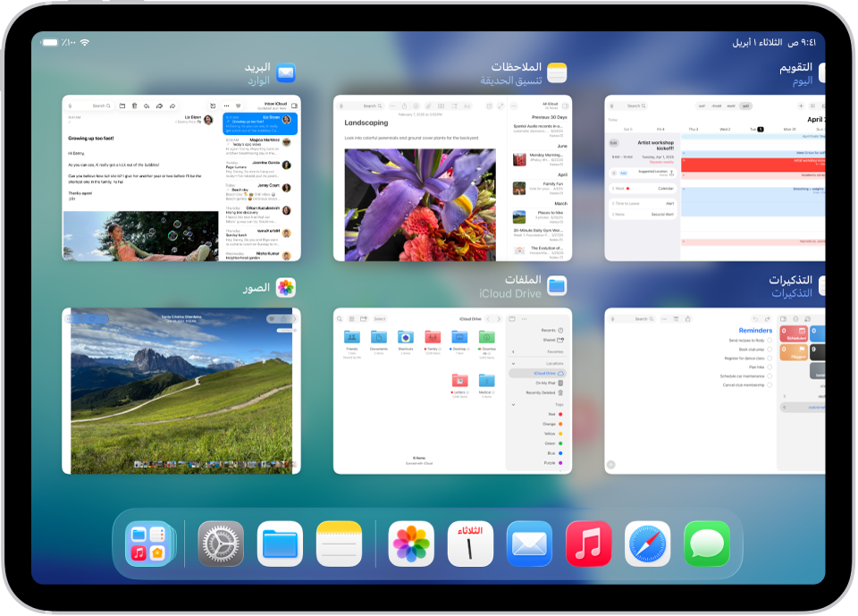Open Music app in the dock
This screenshot has width=858, height=616.
[x=588, y=544]
